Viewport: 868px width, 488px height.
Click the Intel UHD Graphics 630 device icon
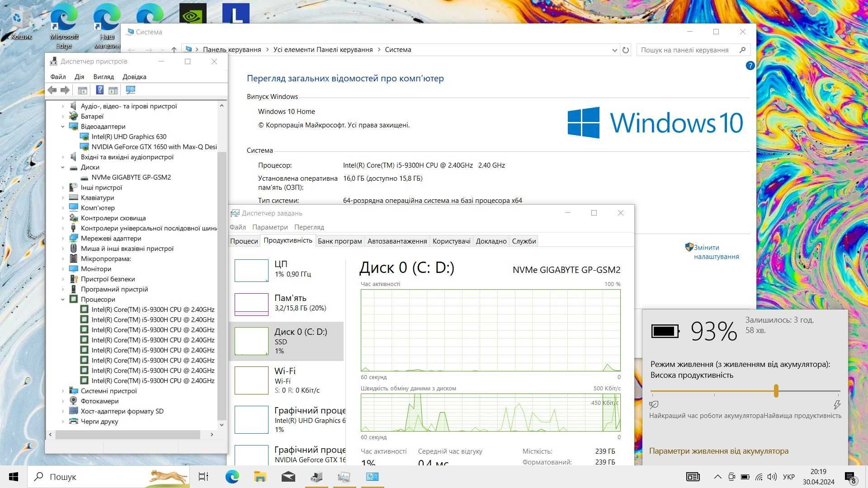[84, 136]
